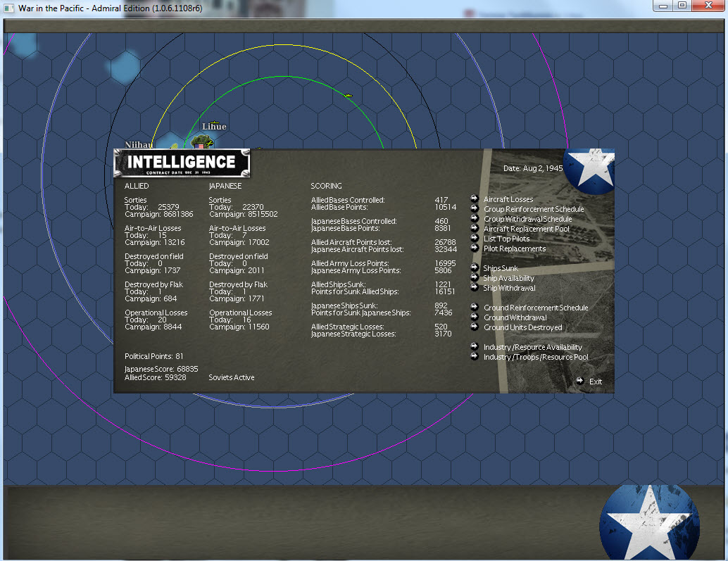Show List Top Pilots

506,239
